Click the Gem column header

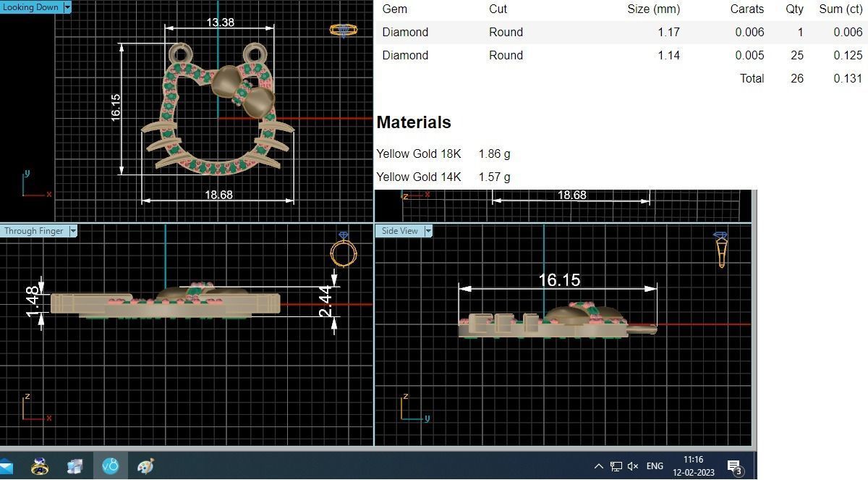coord(394,9)
